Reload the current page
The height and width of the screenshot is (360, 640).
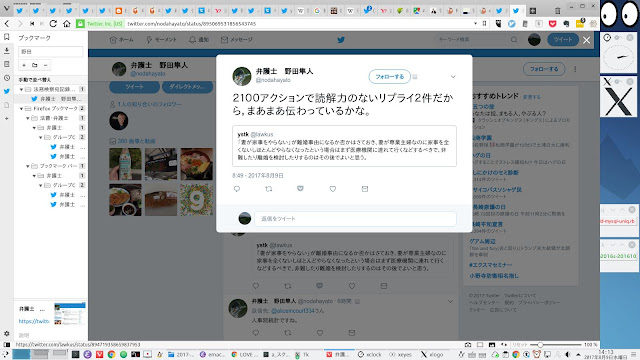(53, 24)
